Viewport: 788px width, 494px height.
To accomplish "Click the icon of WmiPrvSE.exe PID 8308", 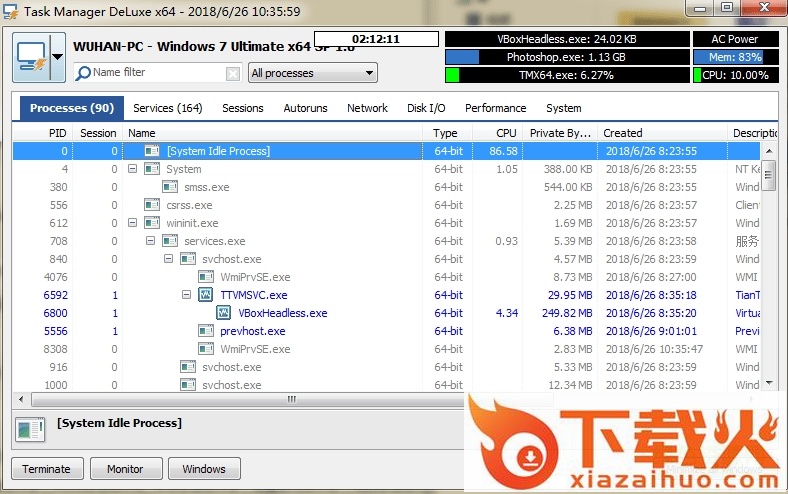I will pos(206,349).
